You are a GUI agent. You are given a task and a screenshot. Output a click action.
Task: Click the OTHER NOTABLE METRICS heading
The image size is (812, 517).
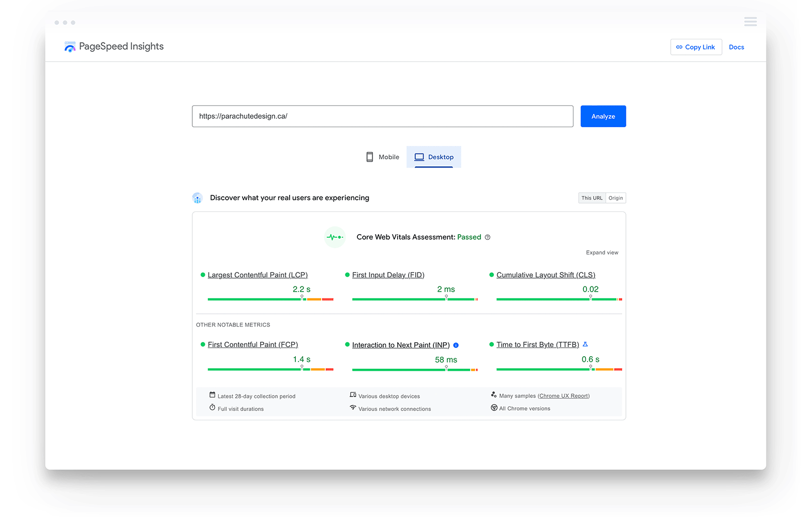pyautogui.click(x=233, y=325)
